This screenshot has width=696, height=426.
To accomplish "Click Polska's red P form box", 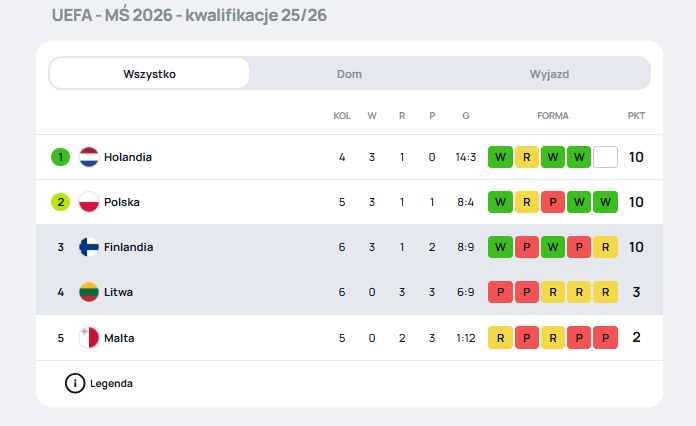I will point(553,202).
